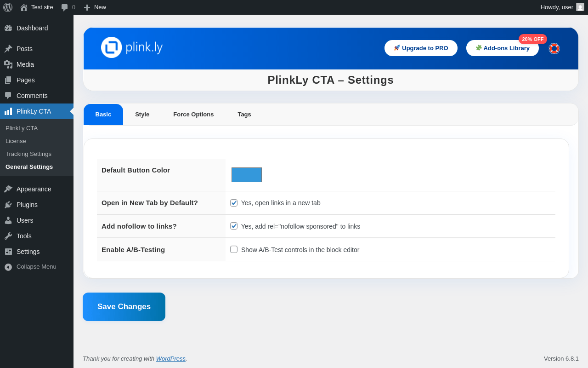Image resolution: width=588 pixels, height=368 pixels.
Task: Click the Save Changes button
Action: [x=124, y=307]
